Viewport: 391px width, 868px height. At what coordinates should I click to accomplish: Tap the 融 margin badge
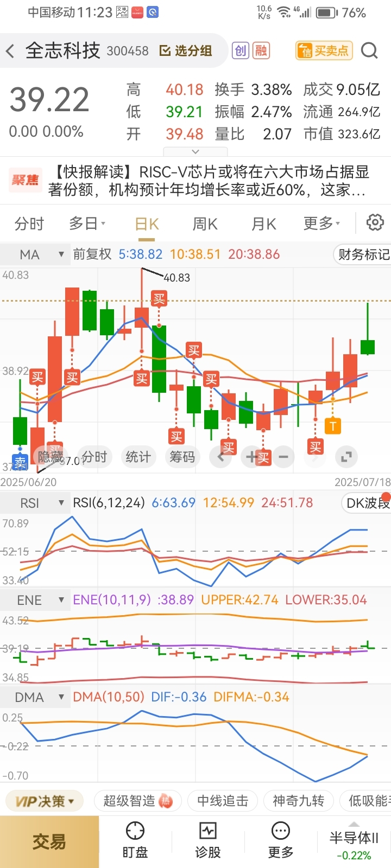click(x=261, y=50)
